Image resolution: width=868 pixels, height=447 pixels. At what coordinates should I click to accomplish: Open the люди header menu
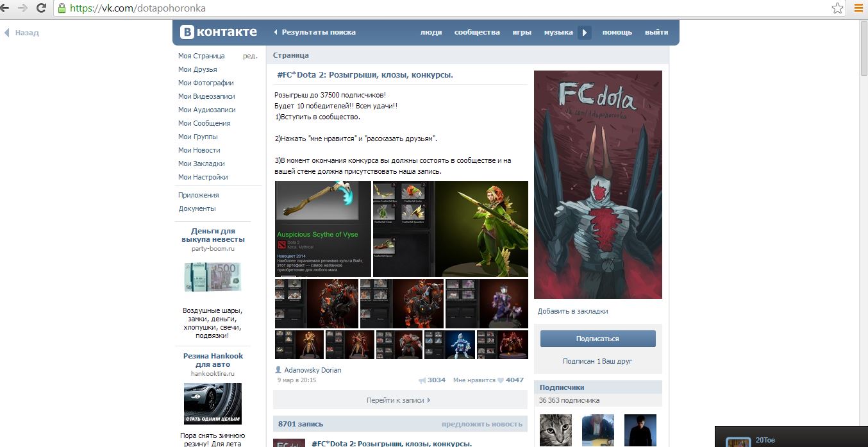coord(431,32)
